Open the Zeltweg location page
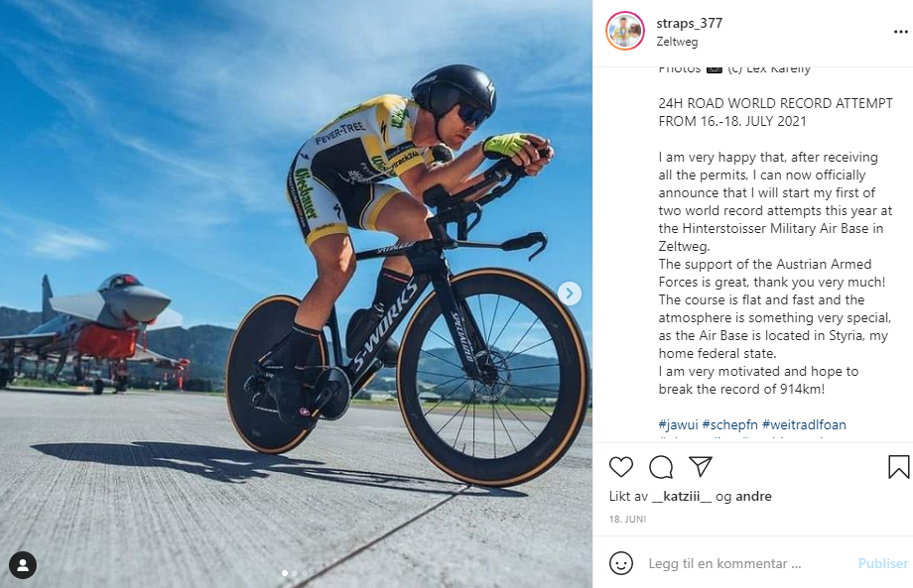This screenshot has width=913, height=588. pyautogui.click(x=677, y=42)
